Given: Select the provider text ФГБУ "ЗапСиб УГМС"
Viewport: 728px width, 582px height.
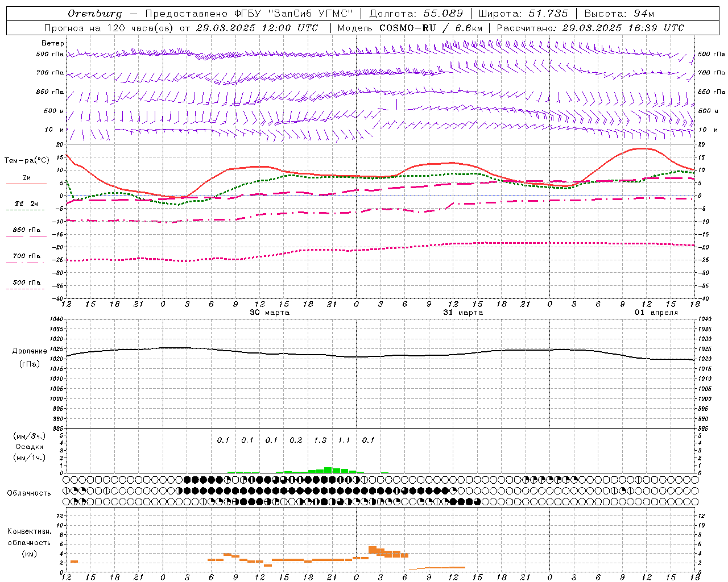Looking at the screenshot, I should click(294, 14).
